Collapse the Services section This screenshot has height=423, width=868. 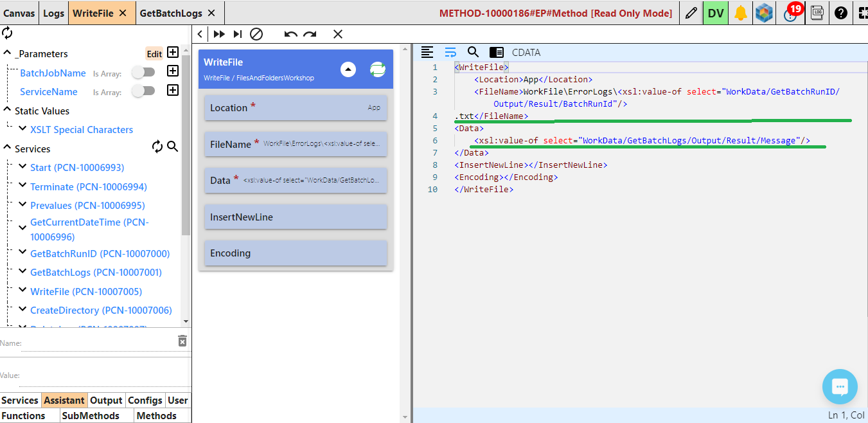click(8, 148)
